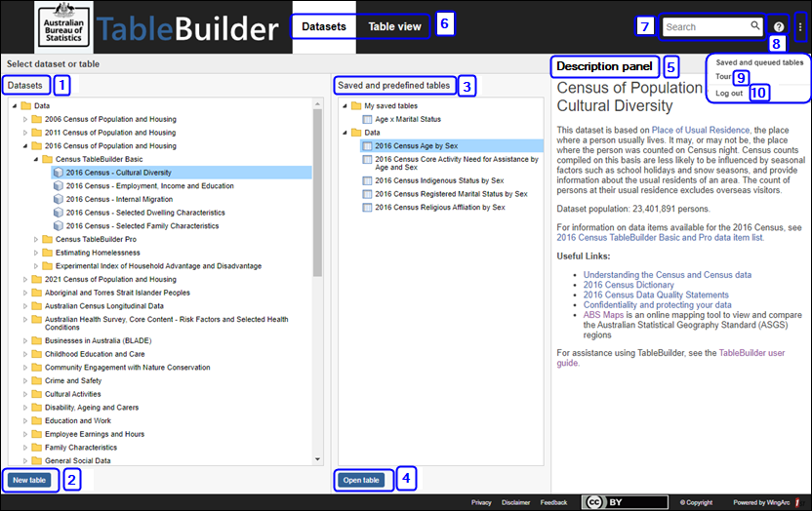This screenshot has width=812, height=511.
Task: Click the Privacy footer link
Action: [x=481, y=503]
